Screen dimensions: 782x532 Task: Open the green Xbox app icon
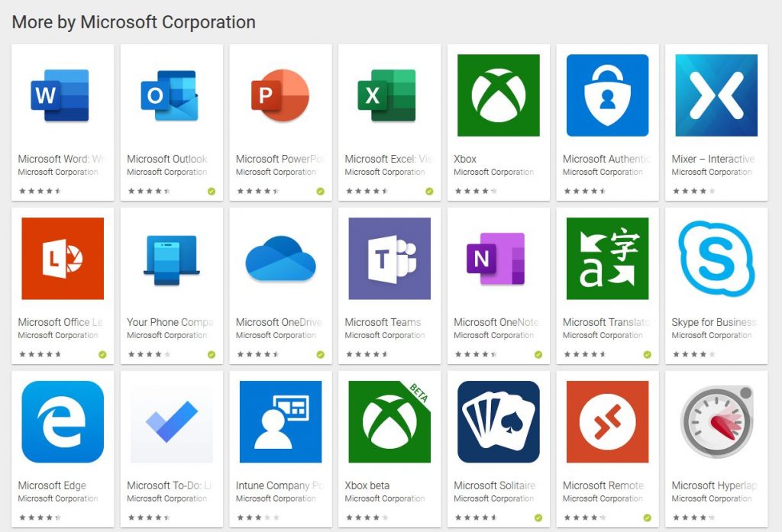(x=498, y=95)
